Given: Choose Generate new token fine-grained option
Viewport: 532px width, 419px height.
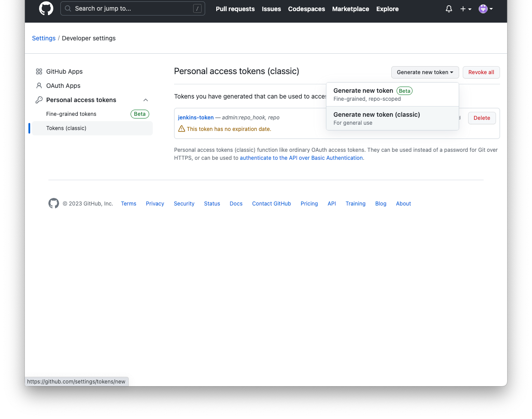Looking at the screenshot, I should [392, 95].
